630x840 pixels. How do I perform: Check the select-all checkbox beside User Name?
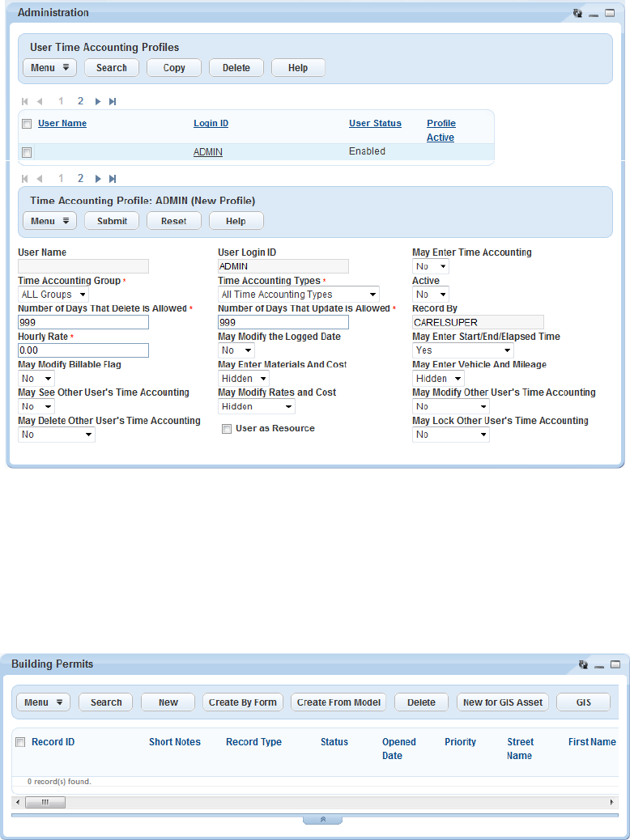coord(26,125)
